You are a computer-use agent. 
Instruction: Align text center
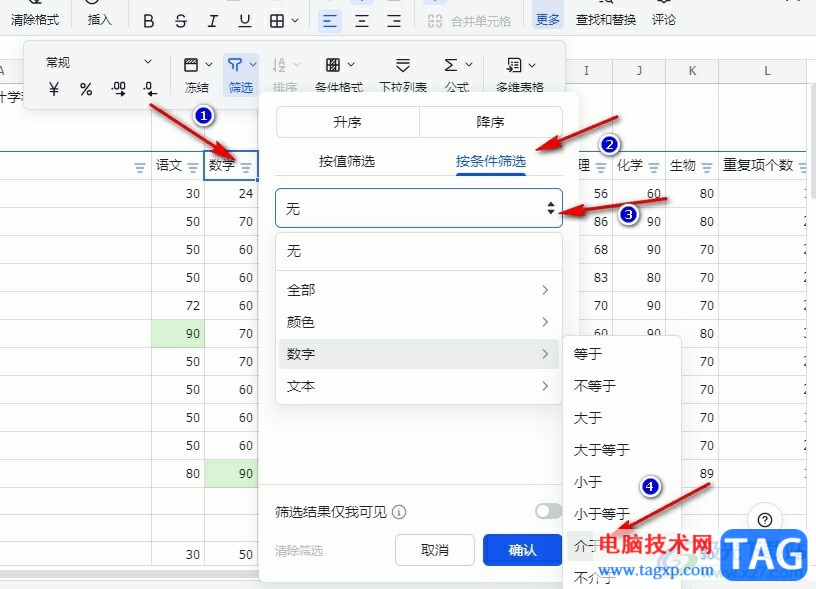point(362,21)
